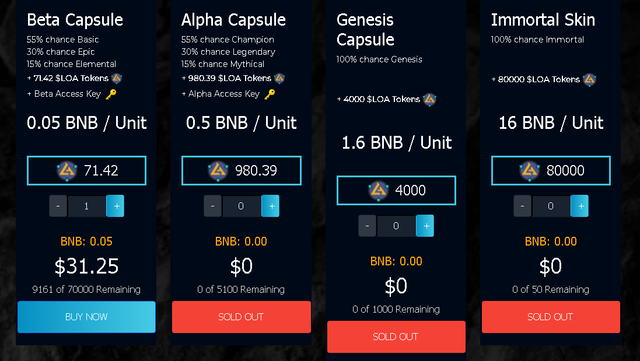
Task: Click the Alpha Capsule SOLD OUT button
Action: (x=241, y=317)
